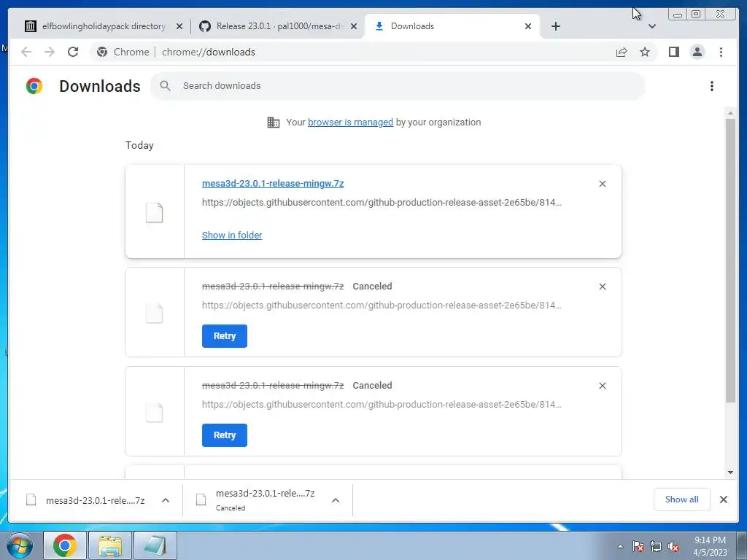Image resolution: width=747 pixels, height=560 pixels.
Task: Switch to Release 23.0.1 pal1000 tab
Action: (x=278, y=26)
